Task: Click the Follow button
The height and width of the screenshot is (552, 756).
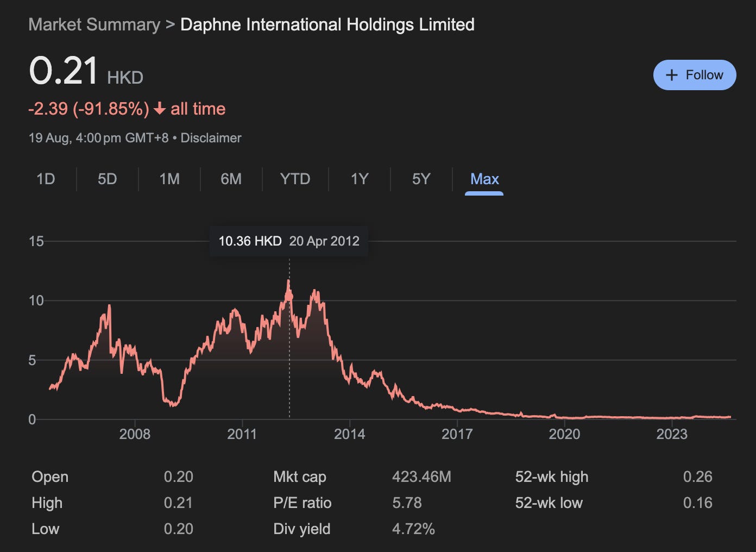Action: pos(695,75)
